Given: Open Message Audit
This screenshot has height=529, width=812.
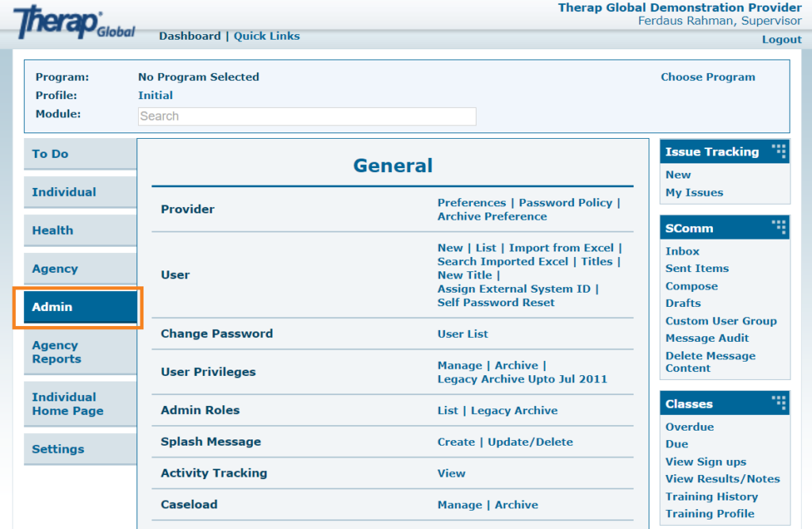Looking at the screenshot, I should [707, 339].
